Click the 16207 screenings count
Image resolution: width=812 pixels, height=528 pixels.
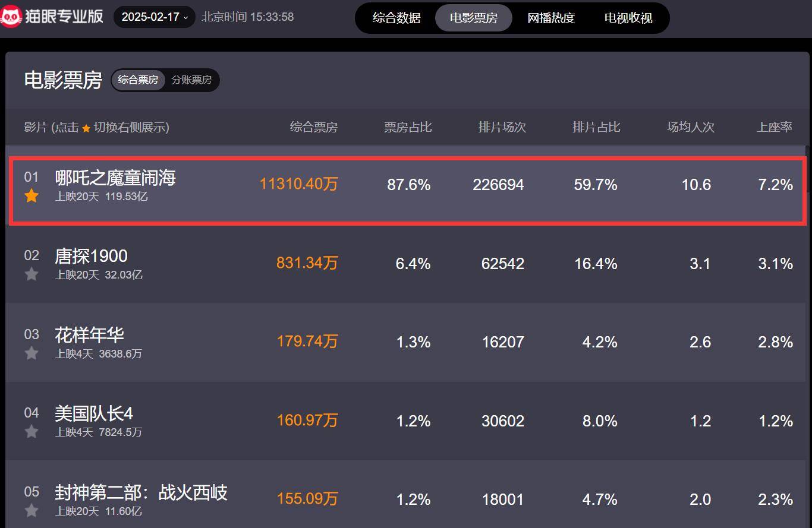pyautogui.click(x=503, y=342)
